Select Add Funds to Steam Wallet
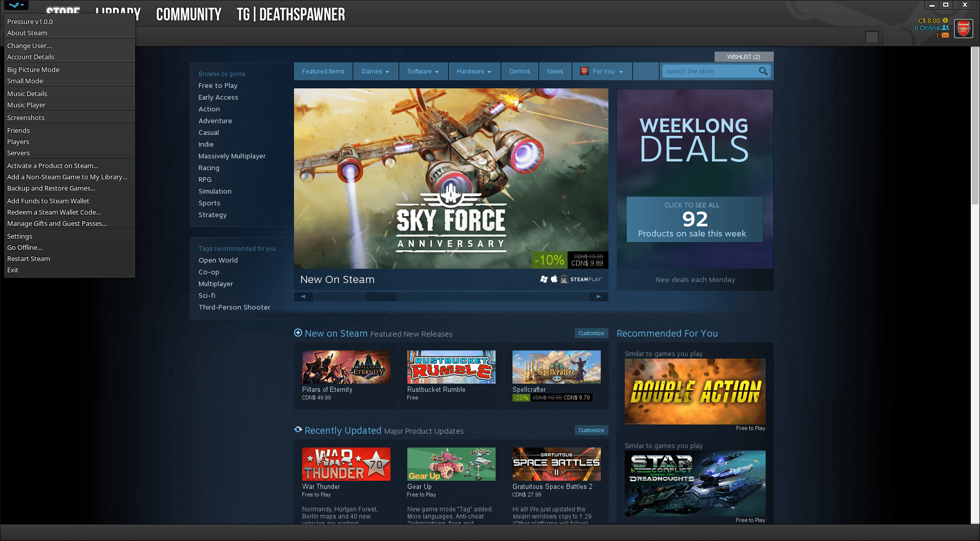 tap(69, 201)
